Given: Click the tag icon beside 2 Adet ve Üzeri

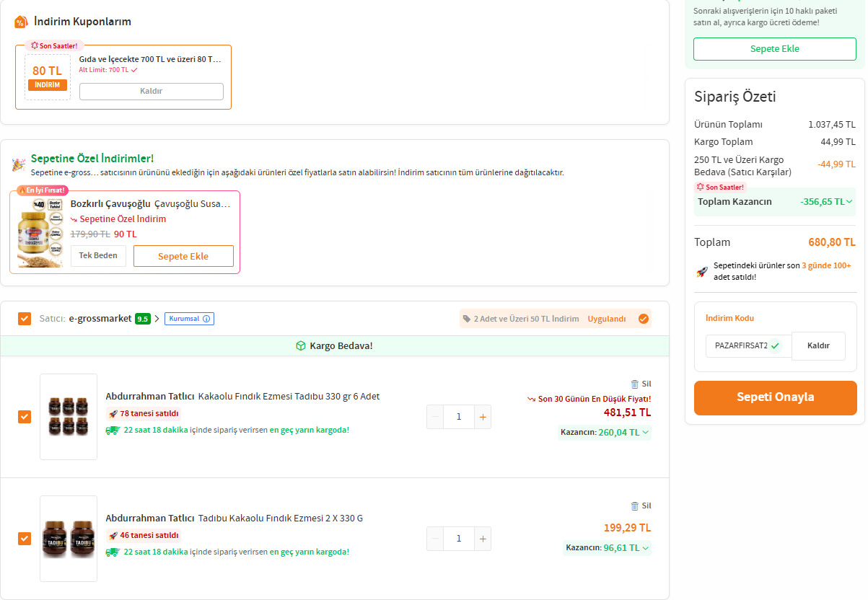Looking at the screenshot, I should (467, 319).
